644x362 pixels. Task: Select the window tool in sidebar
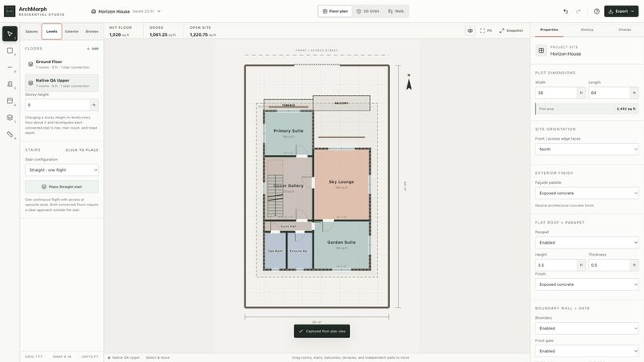click(10, 101)
